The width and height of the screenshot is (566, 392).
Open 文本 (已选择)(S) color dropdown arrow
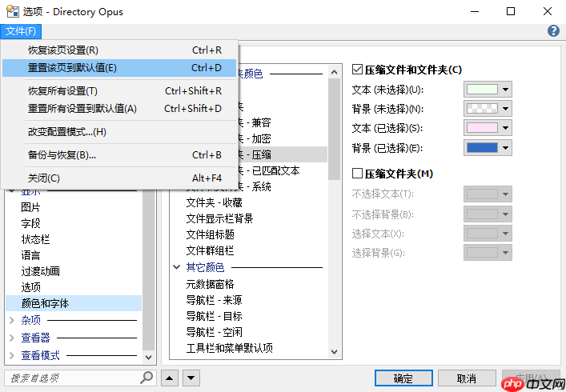(505, 128)
